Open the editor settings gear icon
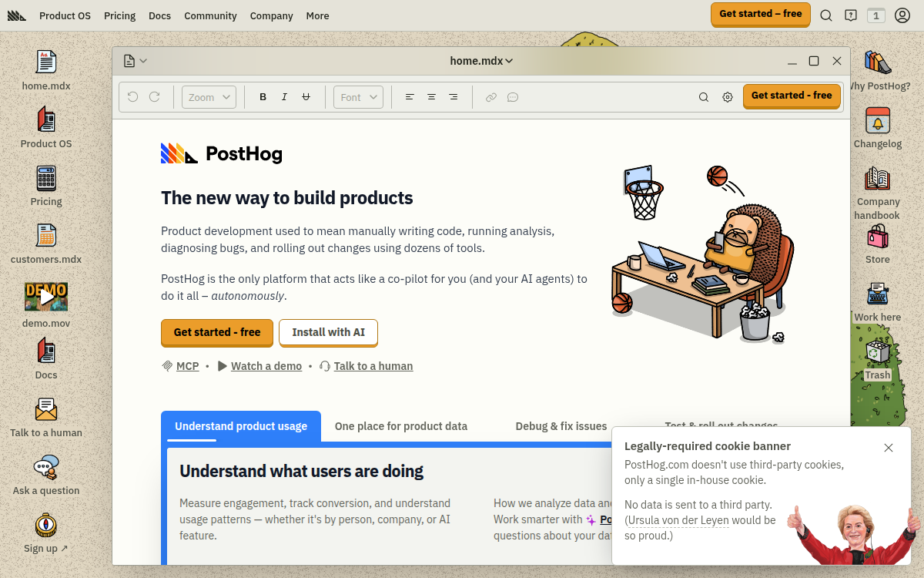 click(x=728, y=97)
